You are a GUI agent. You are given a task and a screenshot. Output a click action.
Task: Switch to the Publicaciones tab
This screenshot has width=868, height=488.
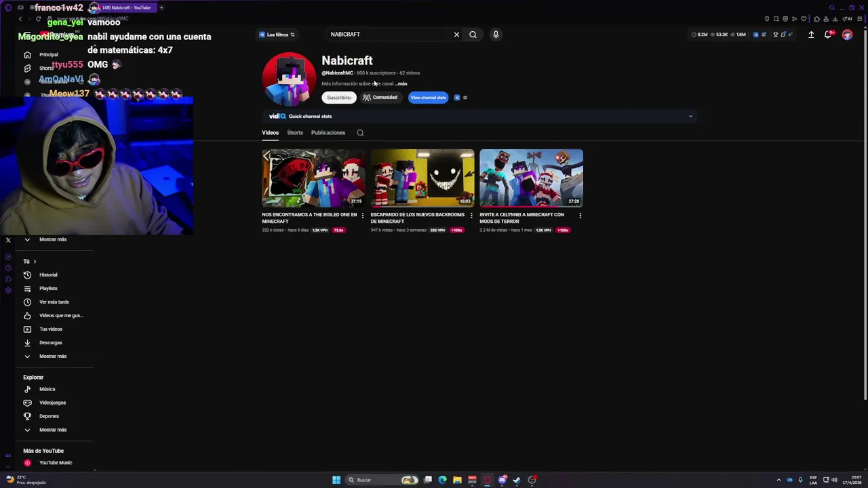[x=328, y=133]
